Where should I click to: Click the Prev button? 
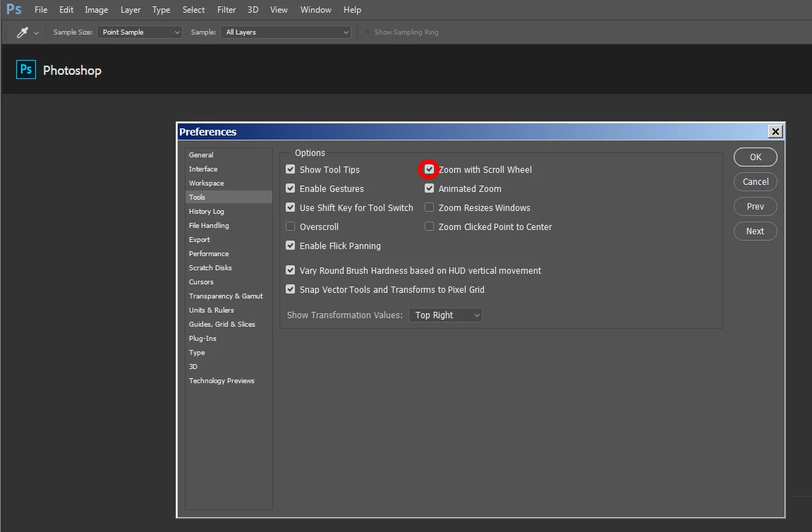[x=756, y=206]
